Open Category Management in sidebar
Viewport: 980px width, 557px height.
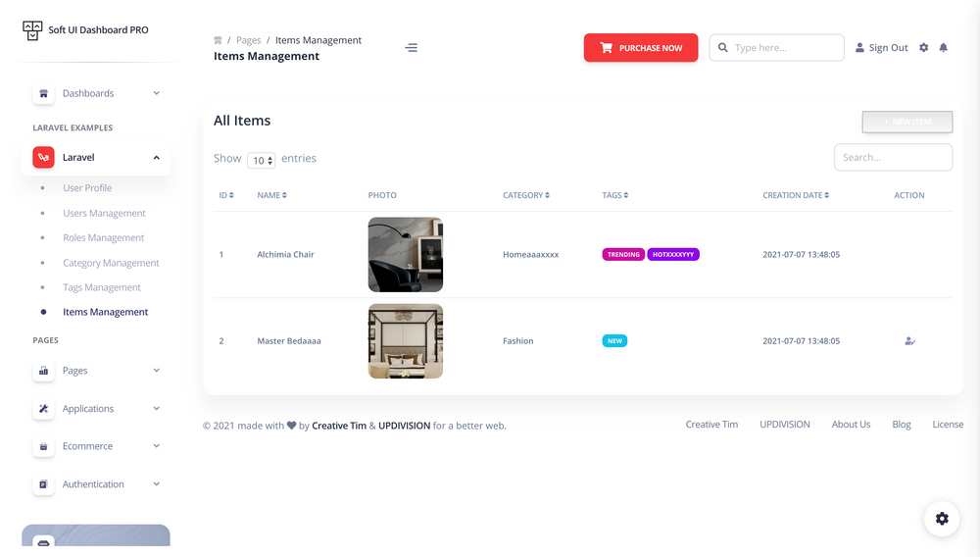pyautogui.click(x=111, y=263)
